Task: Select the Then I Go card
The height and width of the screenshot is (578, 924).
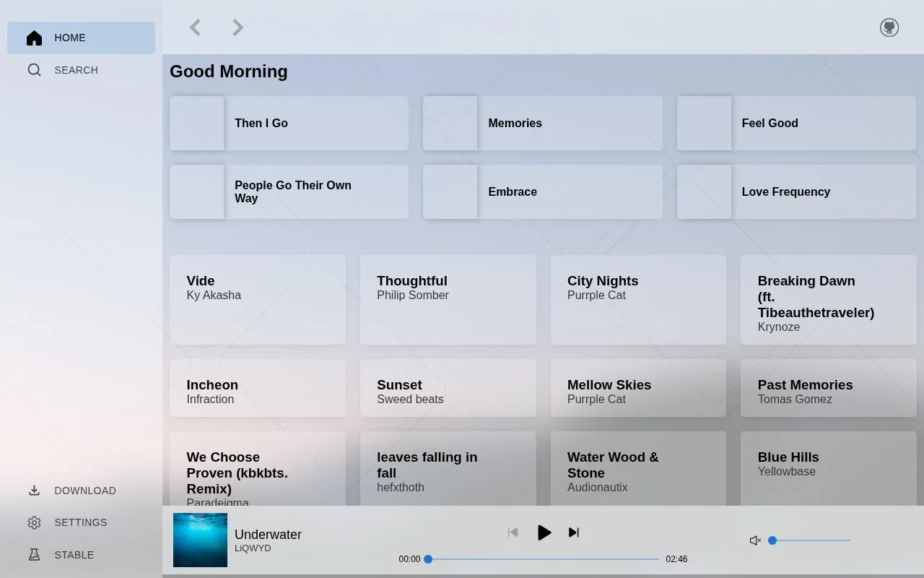Action: pyautogui.click(x=289, y=124)
